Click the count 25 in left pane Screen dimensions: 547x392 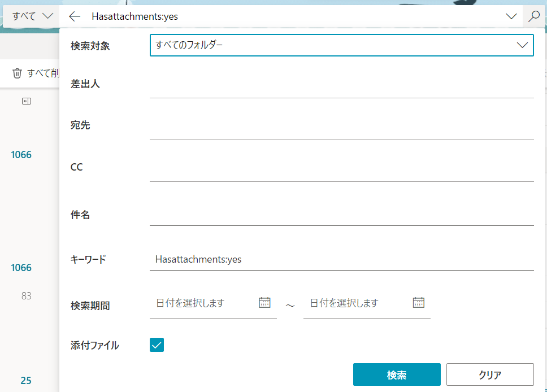(26, 380)
